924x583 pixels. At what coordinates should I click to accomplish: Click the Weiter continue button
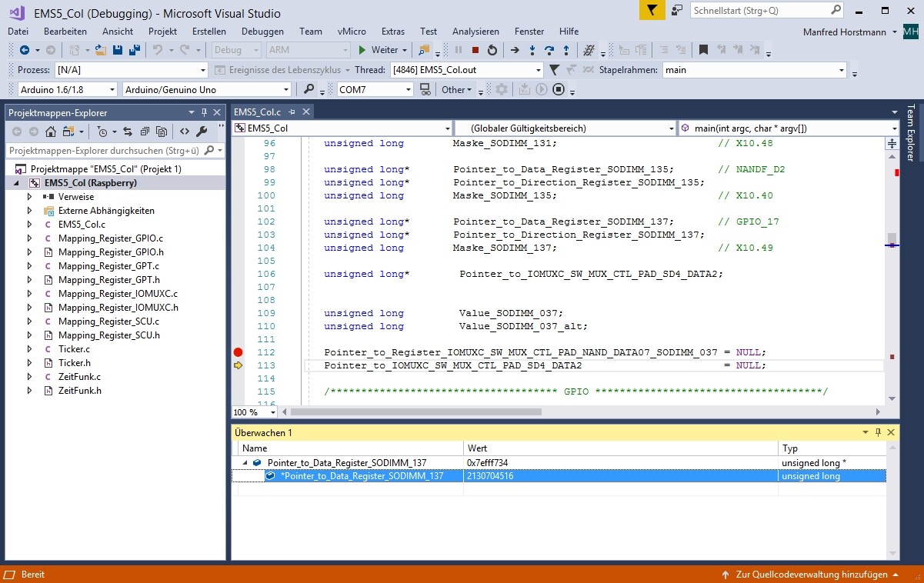click(x=377, y=50)
